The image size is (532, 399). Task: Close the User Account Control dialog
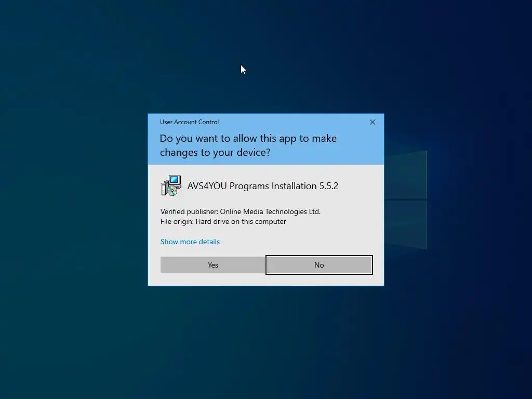pos(372,122)
